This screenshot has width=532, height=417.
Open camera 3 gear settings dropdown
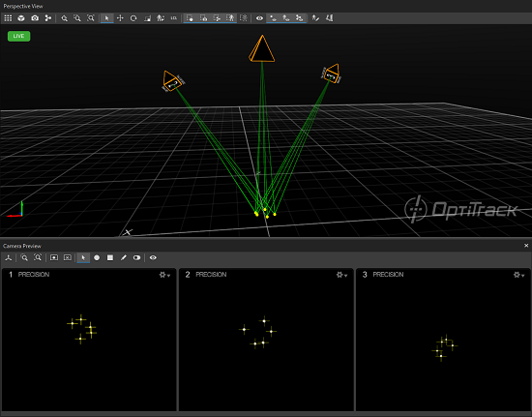[518, 275]
